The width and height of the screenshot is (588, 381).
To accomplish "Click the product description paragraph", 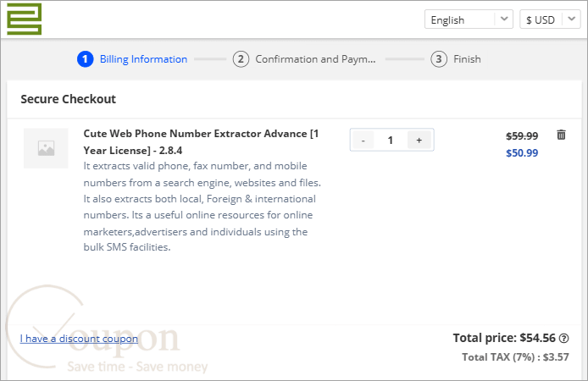I will point(202,207).
